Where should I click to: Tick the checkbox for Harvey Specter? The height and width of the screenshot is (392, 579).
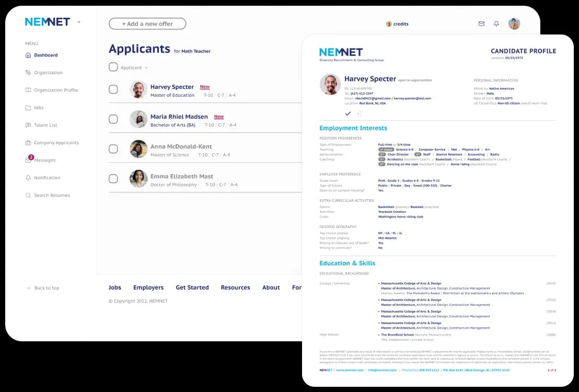pos(113,89)
